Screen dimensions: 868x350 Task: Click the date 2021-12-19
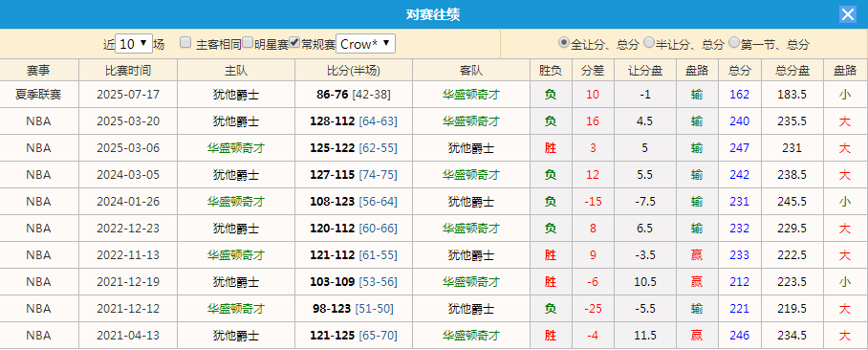point(128,282)
